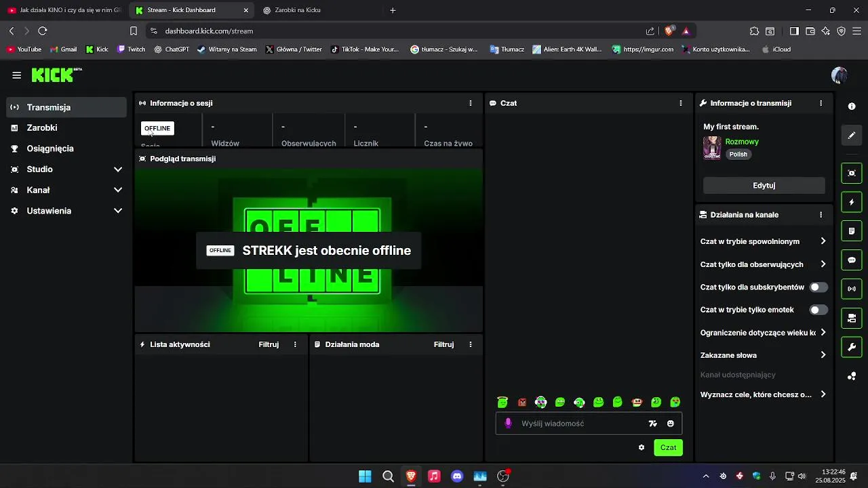The image size is (868, 488).
Task: Open options menu for Informacje o sesji
Action: (471, 103)
